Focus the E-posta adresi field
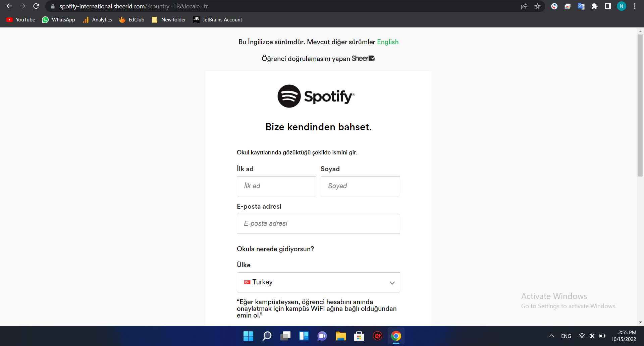The height and width of the screenshot is (346, 644). [318, 224]
